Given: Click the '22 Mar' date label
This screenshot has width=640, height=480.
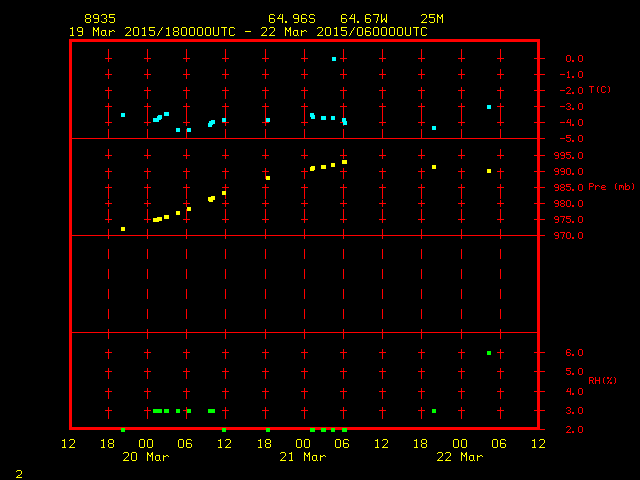Looking at the screenshot, I should tap(460, 457).
